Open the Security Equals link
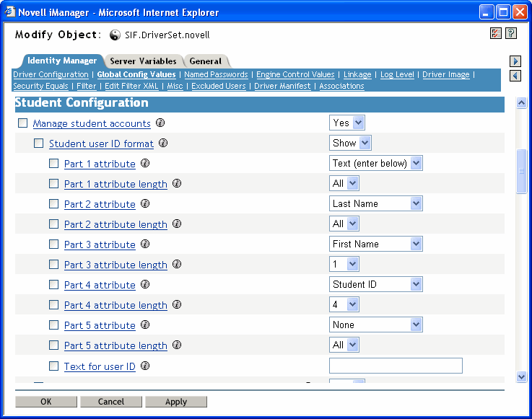 (x=40, y=86)
